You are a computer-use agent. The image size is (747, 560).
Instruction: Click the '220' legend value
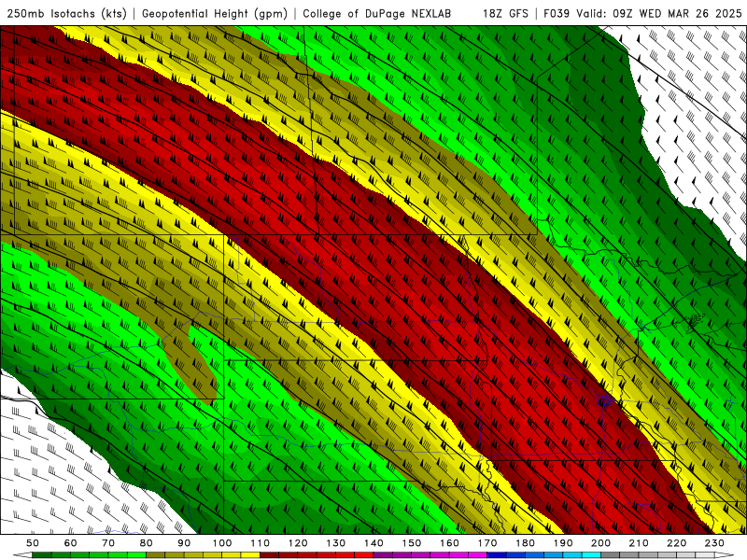tap(677, 543)
